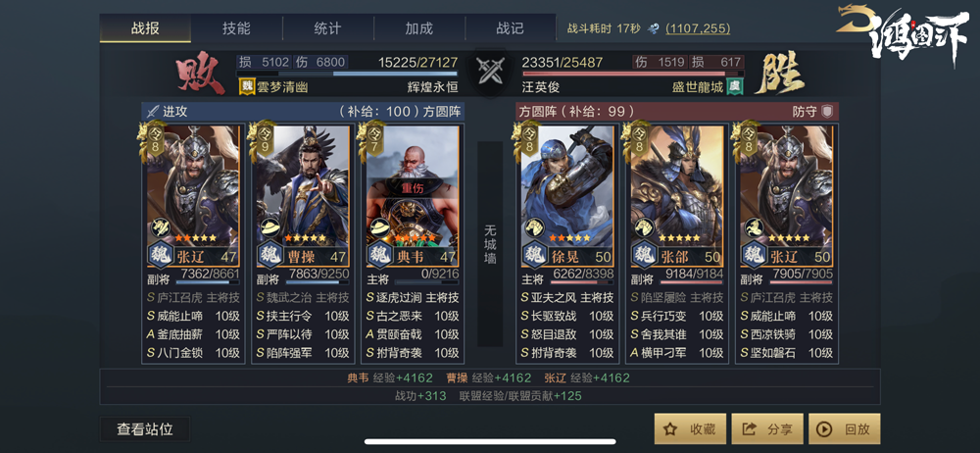Switch to the 统计 tab
Image resolution: width=980 pixels, height=453 pixels.
327,28
